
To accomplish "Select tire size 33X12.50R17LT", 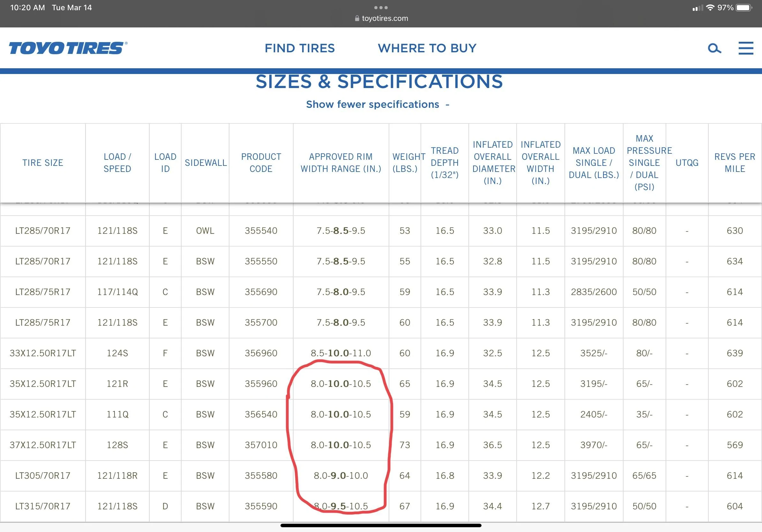I will [43, 353].
